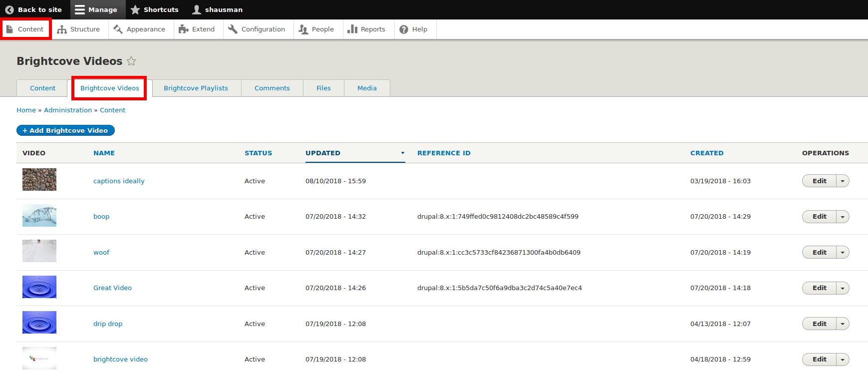The height and width of the screenshot is (373, 868).
Task: Go to Administration breadcrumb link
Action: (x=68, y=110)
